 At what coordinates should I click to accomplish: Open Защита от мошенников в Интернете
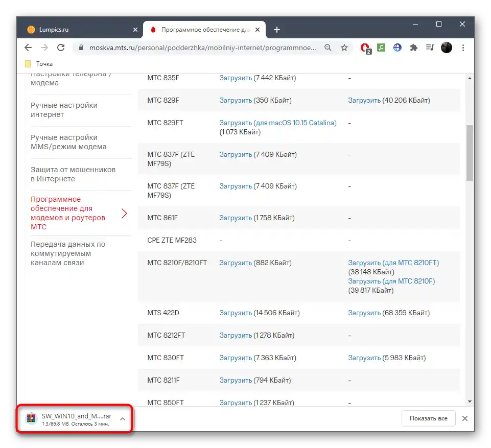pyautogui.click(x=73, y=174)
